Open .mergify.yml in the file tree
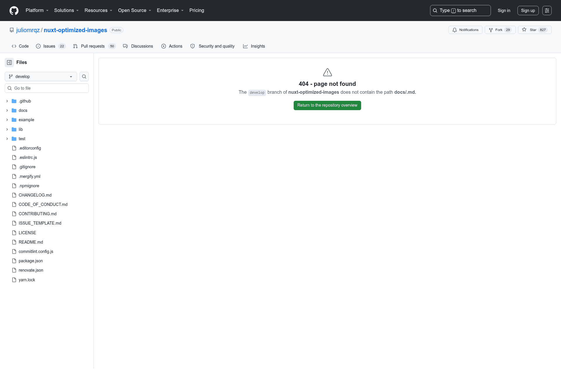561x392 pixels. click(47, 176)
